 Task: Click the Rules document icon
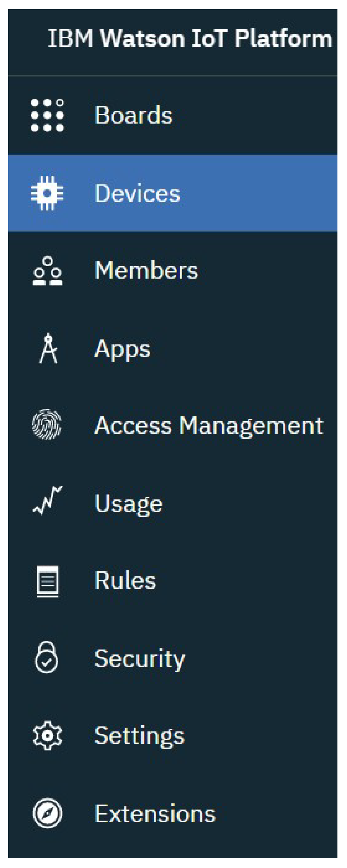coord(47,581)
